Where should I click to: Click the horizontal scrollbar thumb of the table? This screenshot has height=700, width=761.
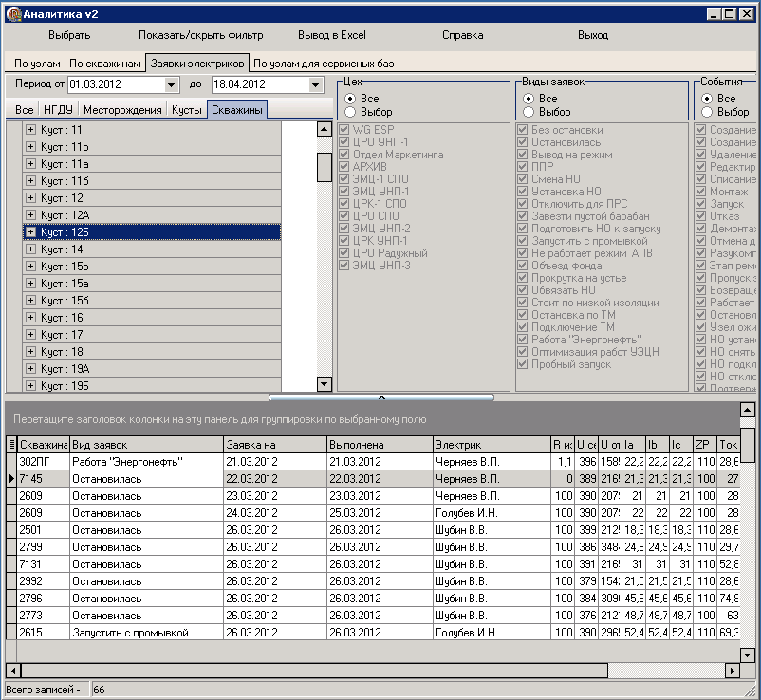pos(314,671)
